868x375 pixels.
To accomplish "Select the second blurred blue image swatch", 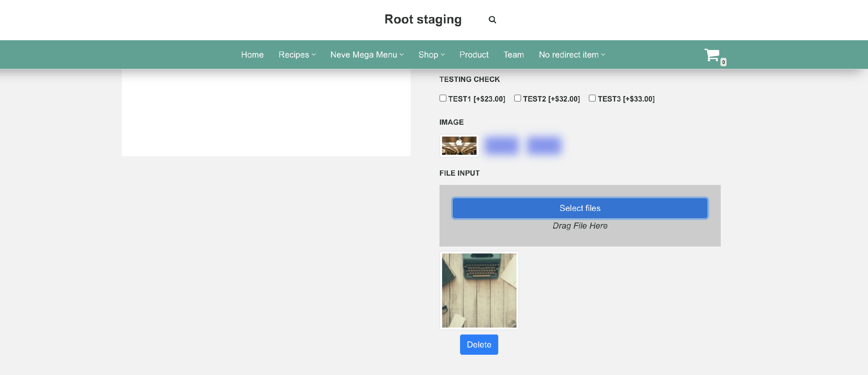I will click(x=544, y=146).
